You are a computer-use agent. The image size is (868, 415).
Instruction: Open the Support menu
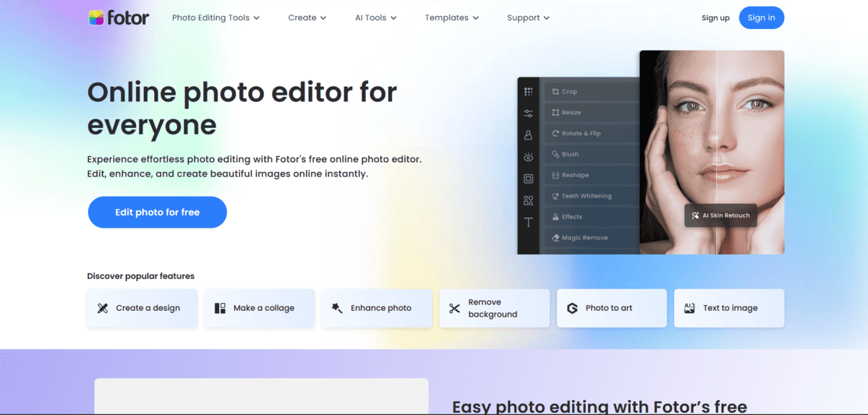pyautogui.click(x=528, y=18)
